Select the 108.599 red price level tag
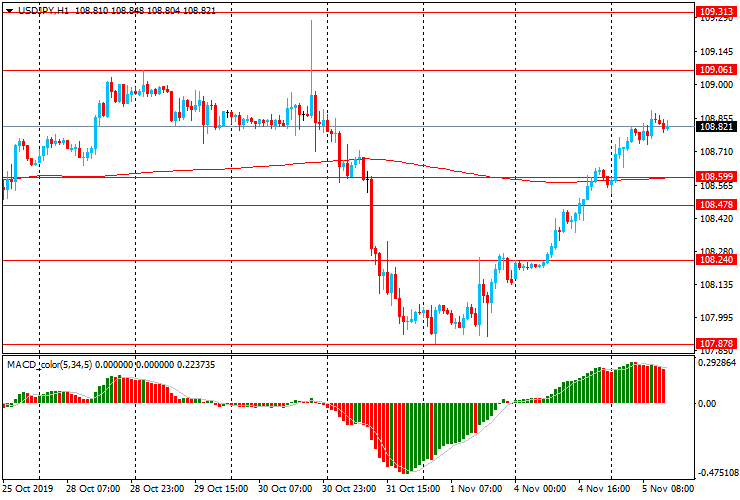Image resolution: width=740 pixels, height=500 pixels. (x=715, y=177)
